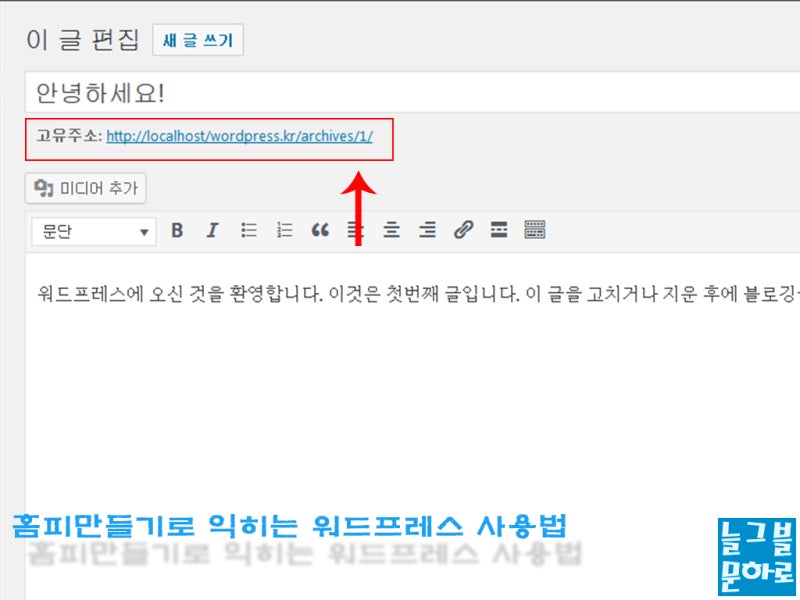Open the localhost permalink URL
Viewport: 800px width, 600px height.
(x=239, y=136)
